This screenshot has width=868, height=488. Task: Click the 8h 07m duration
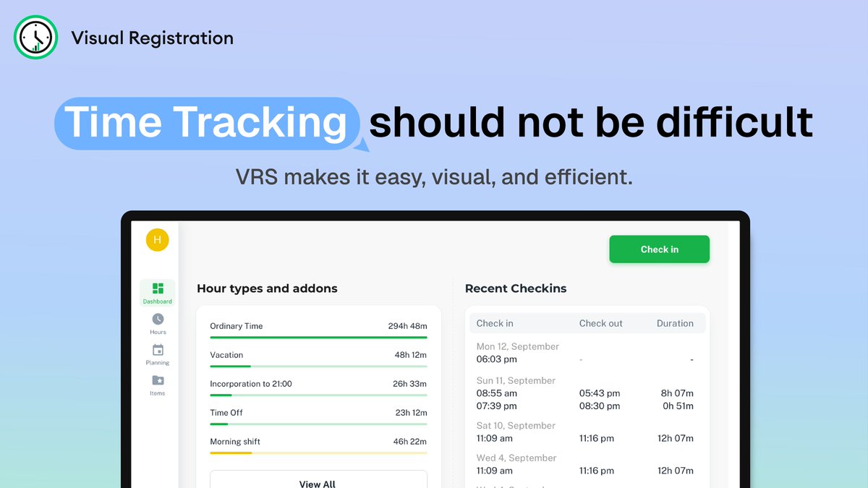click(677, 393)
